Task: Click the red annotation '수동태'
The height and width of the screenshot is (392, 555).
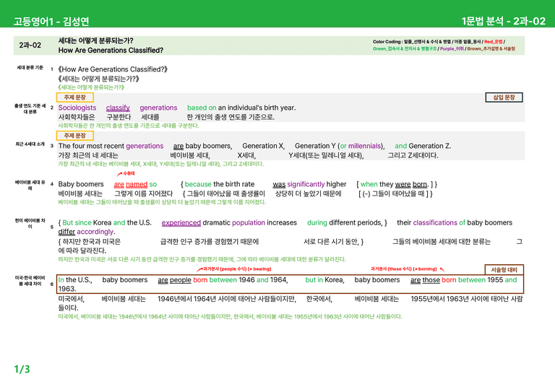Action: 129,173
